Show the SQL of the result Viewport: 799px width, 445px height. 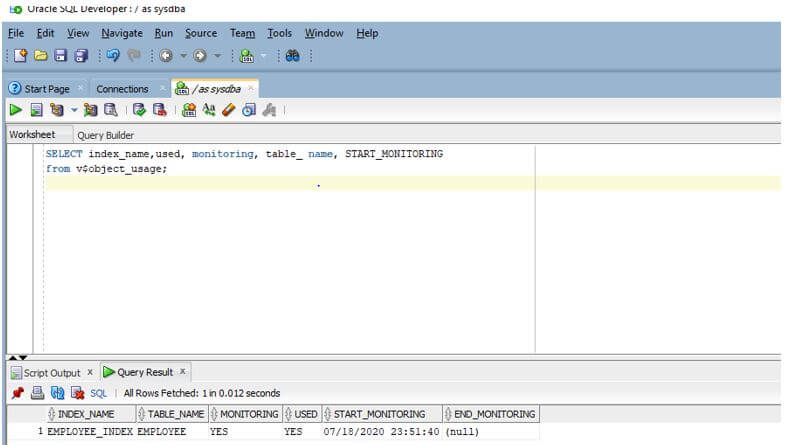[98, 393]
